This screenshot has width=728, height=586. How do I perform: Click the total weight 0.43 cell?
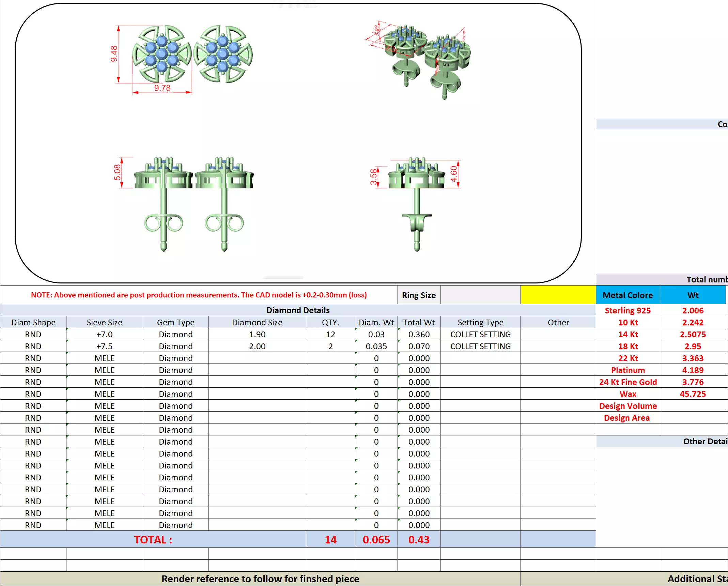(x=419, y=540)
